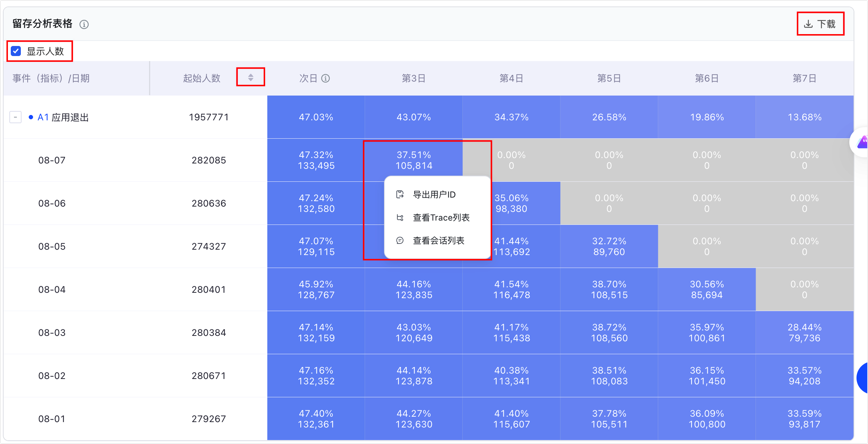
Task: Click the 08-06 date row label
Action: [x=52, y=203]
